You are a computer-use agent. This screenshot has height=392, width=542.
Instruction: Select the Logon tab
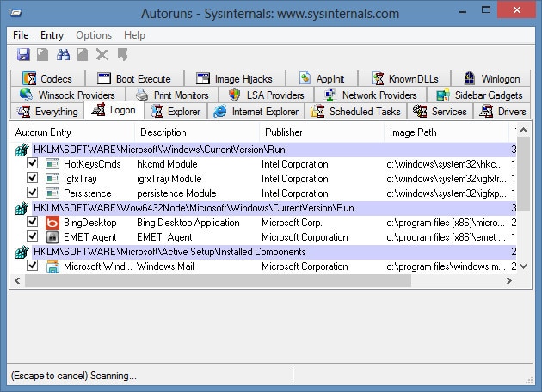114,110
